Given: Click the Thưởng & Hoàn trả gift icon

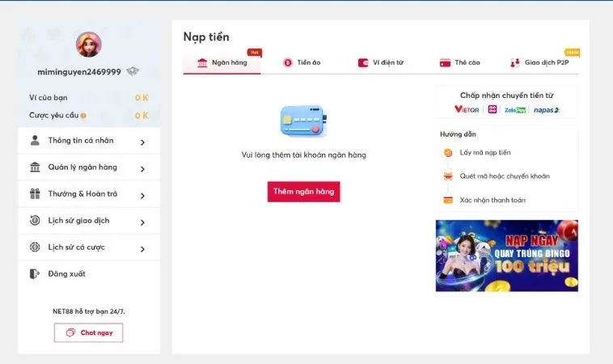Looking at the screenshot, I should (35, 194).
